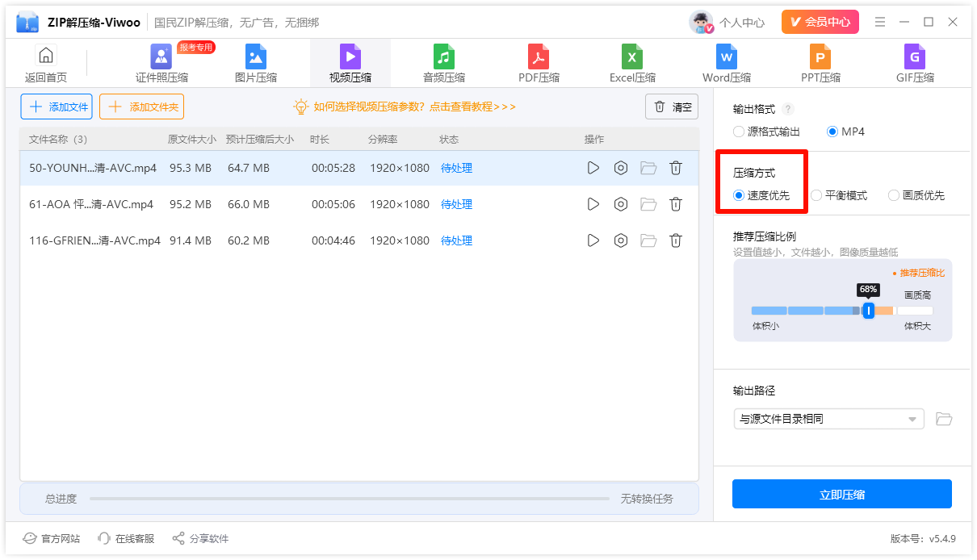The width and height of the screenshot is (977, 560).
Task: Open the PPT压缩 tool
Action: (820, 64)
